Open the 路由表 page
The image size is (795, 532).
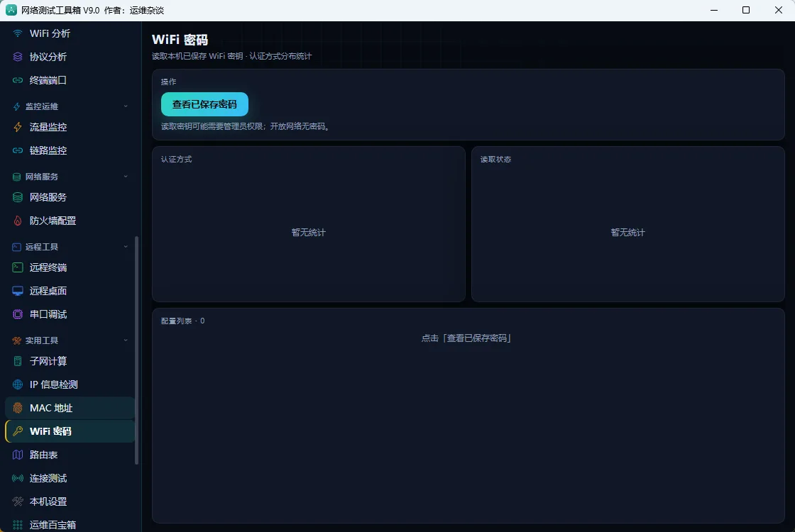[70, 455]
